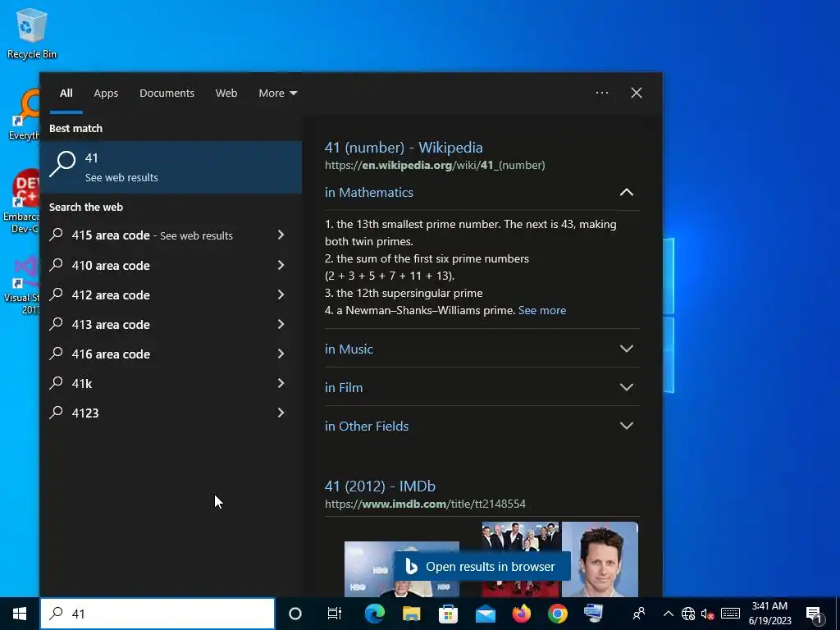Open the three-dots options in search panel

point(602,93)
